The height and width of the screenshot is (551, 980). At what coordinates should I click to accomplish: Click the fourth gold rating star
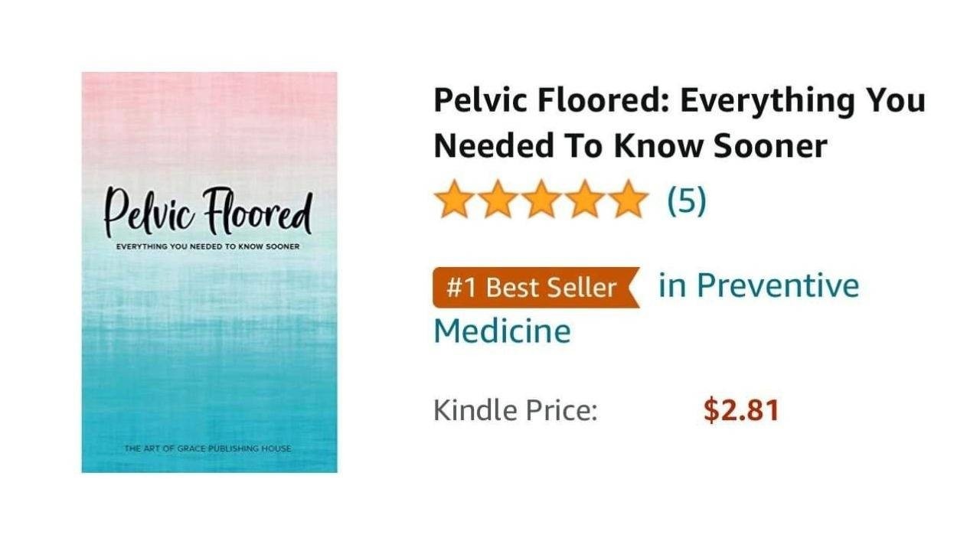pyautogui.click(x=585, y=201)
